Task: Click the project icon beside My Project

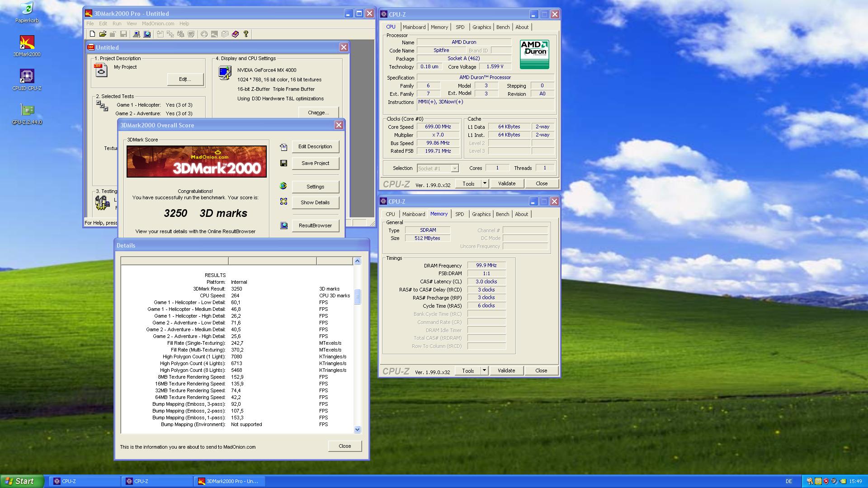Action: (x=101, y=70)
